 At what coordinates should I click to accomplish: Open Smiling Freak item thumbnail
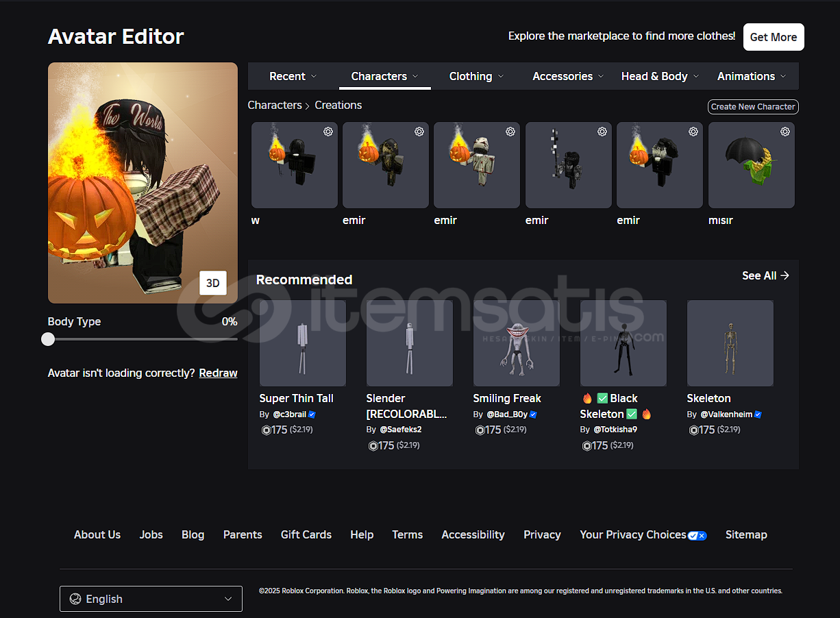517,343
